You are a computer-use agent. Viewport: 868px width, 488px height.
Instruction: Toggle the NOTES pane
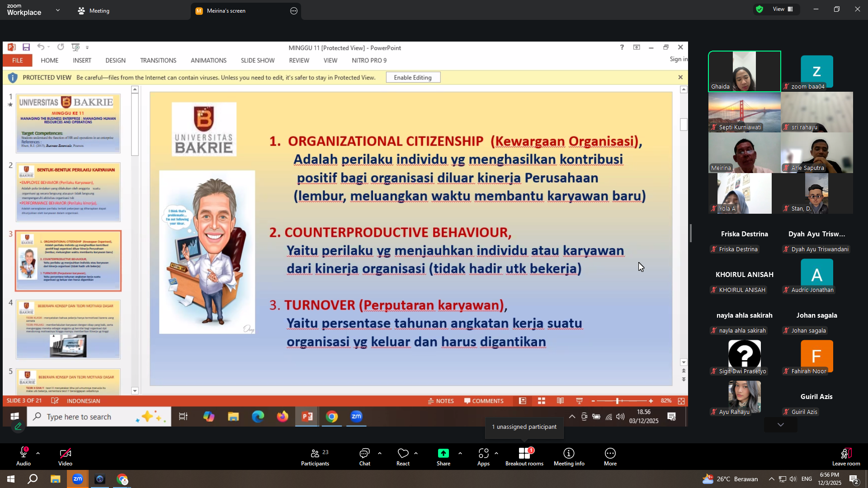pos(441,401)
